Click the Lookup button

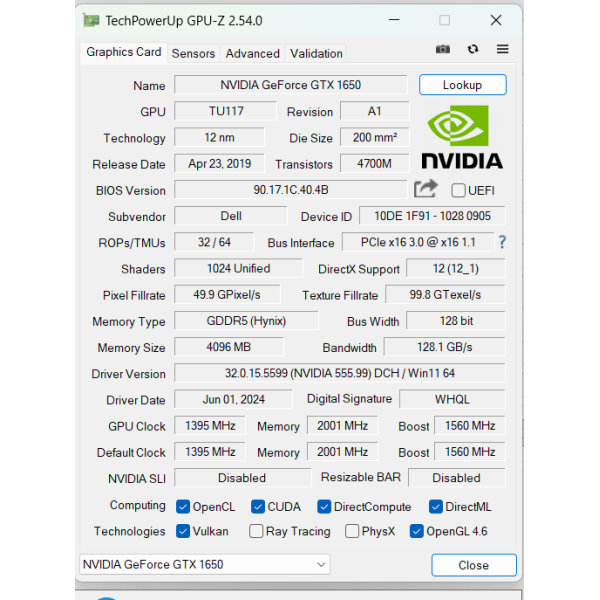[463, 85]
